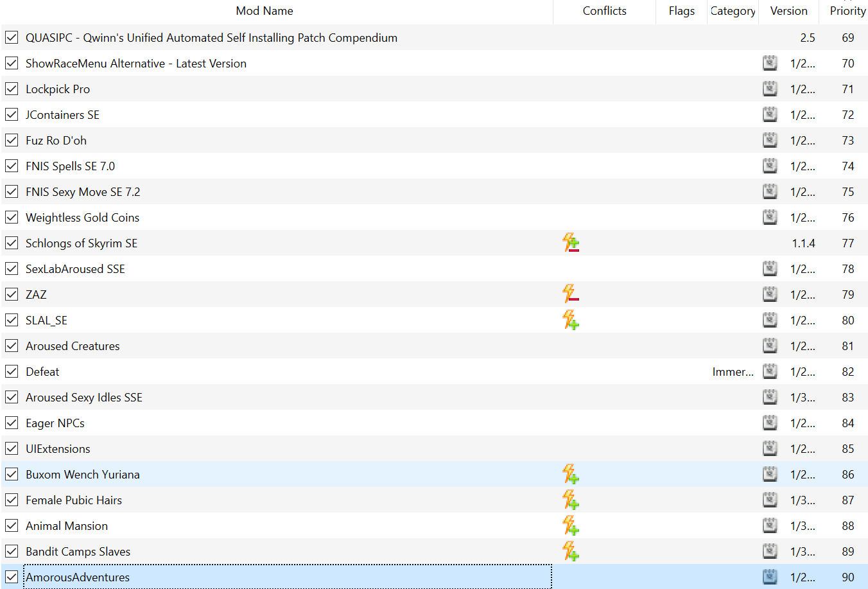
Task: Click the version date icon for ShowRaceMenu Alternative
Action: [x=770, y=63]
